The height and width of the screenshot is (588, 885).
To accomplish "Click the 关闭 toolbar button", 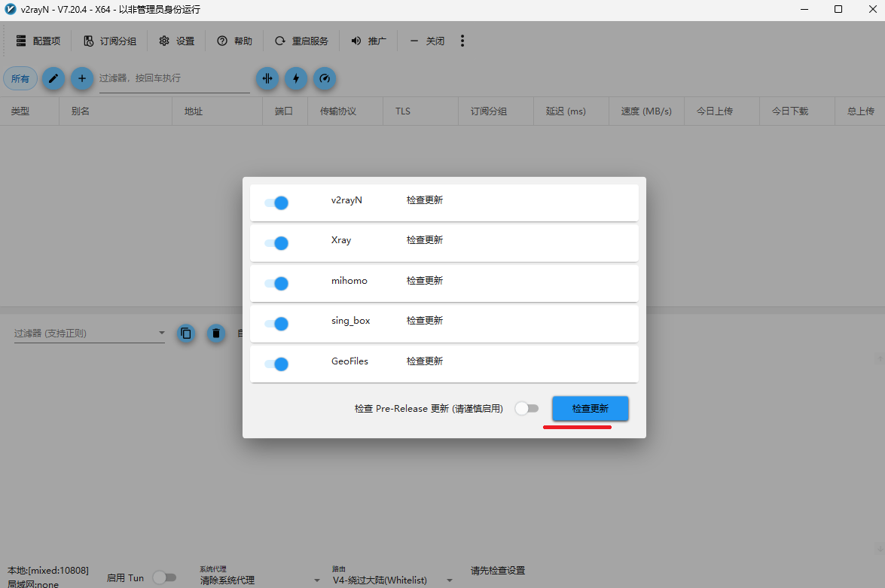I will click(x=427, y=41).
